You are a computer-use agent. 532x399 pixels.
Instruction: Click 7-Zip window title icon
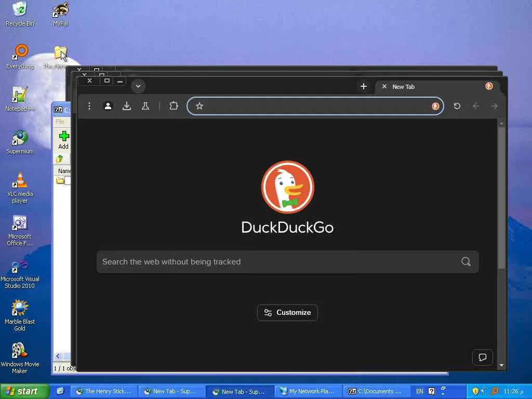[58, 110]
